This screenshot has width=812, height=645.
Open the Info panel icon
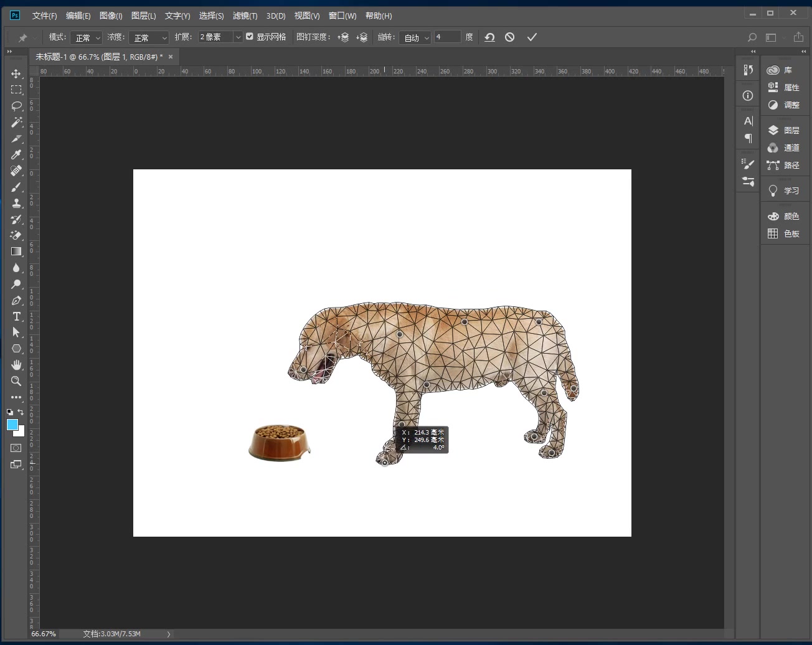pyautogui.click(x=748, y=95)
